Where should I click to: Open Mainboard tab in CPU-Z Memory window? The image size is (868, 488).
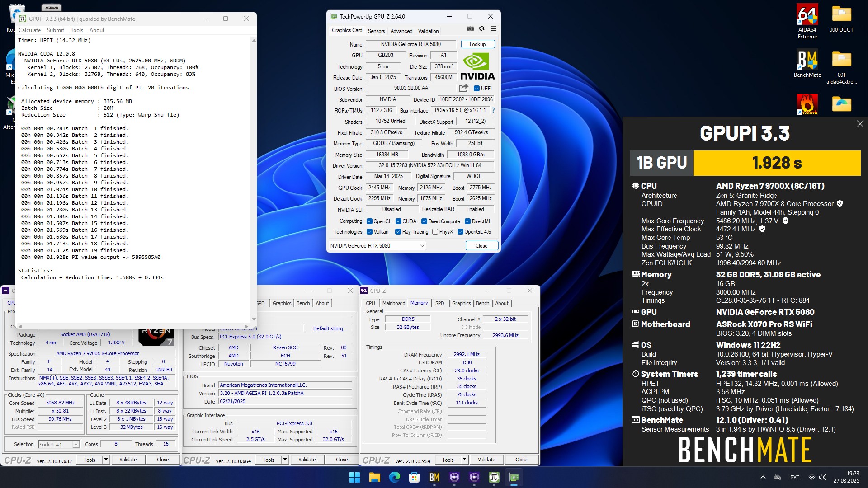click(394, 303)
